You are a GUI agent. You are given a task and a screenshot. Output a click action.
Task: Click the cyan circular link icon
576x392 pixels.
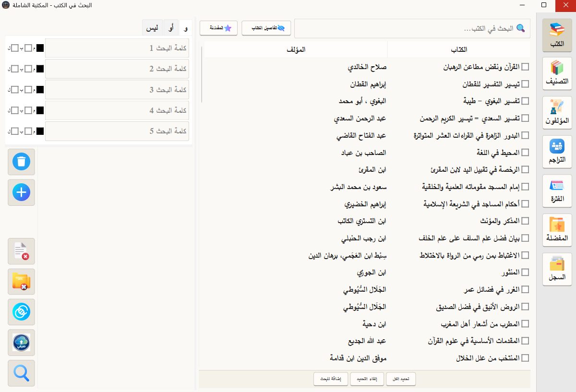(22, 312)
